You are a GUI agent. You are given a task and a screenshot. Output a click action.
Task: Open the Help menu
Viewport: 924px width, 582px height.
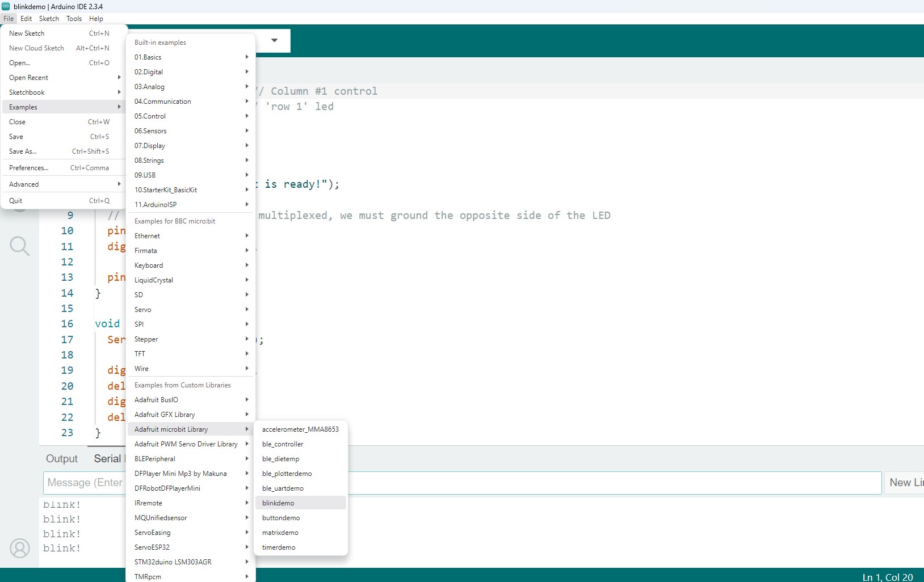(96, 19)
